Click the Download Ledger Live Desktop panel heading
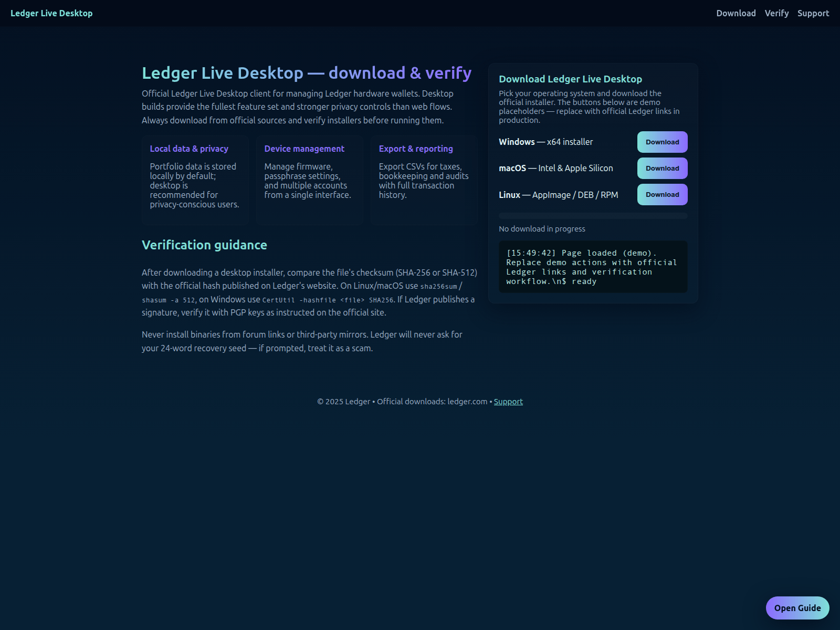The width and height of the screenshot is (840, 630). coord(570,79)
